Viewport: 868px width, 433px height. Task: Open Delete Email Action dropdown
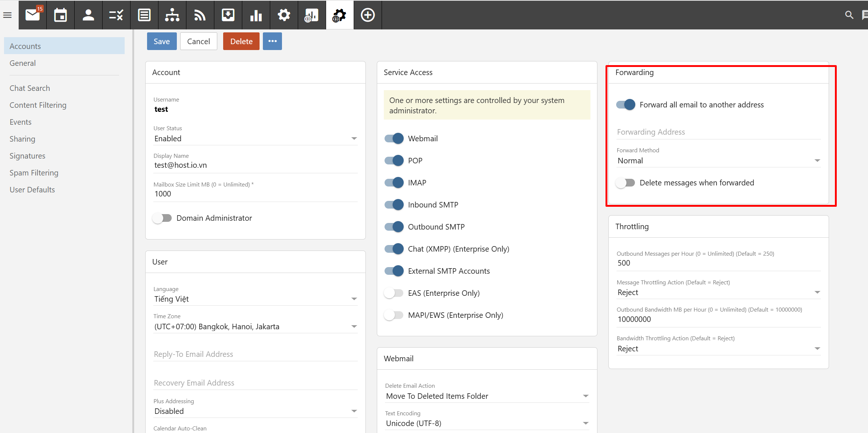point(487,396)
